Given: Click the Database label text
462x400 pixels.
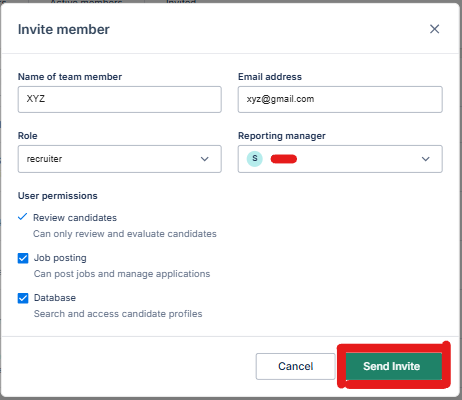Looking at the screenshot, I should tap(55, 298).
